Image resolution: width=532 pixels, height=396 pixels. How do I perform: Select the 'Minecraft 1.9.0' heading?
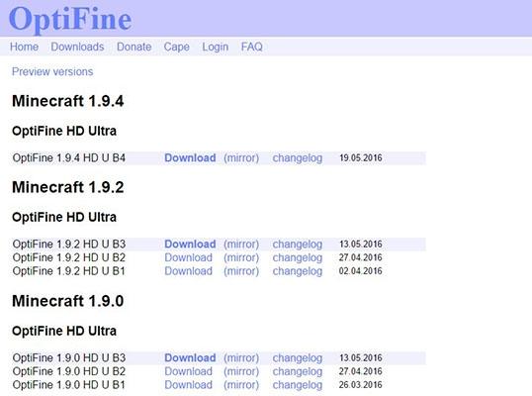[x=68, y=301]
